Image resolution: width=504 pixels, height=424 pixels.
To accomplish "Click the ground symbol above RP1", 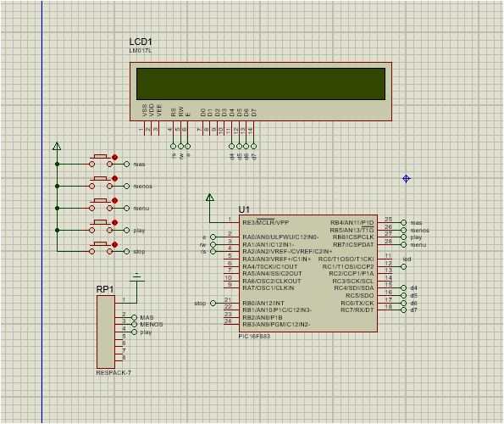I will coord(137,277).
